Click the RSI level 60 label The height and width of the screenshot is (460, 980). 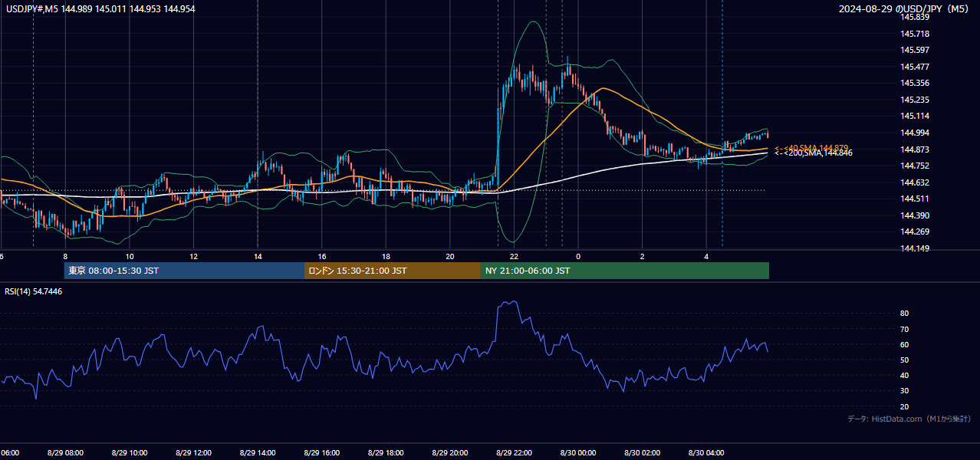905,344
